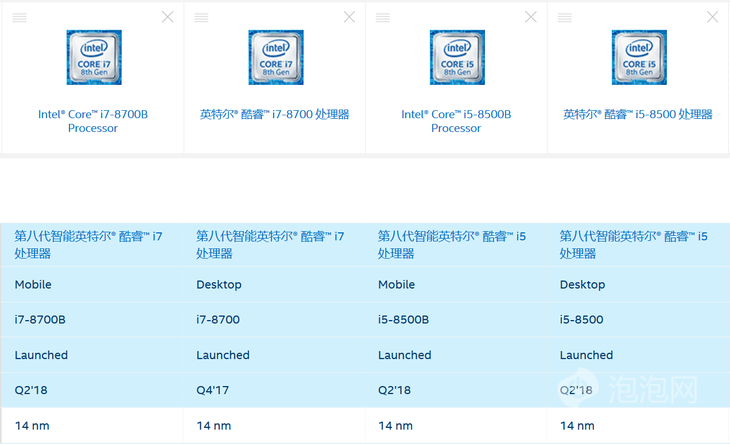The image size is (730, 444).
Task: Click the drag handle icon on i5-8500 card
Action: (565, 18)
